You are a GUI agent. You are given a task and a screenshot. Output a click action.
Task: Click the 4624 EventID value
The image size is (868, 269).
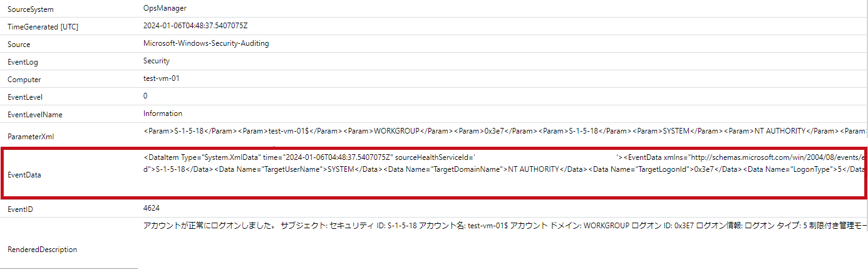(x=152, y=208)
